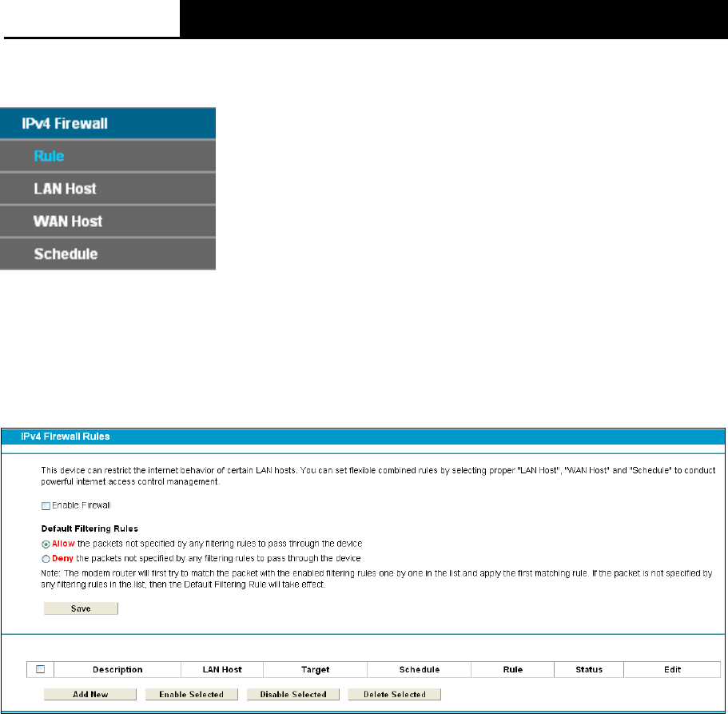Click the Delete Selected button
Image resolution: width=728 pixels, height=714 pixels.
(x=394, y=694)
